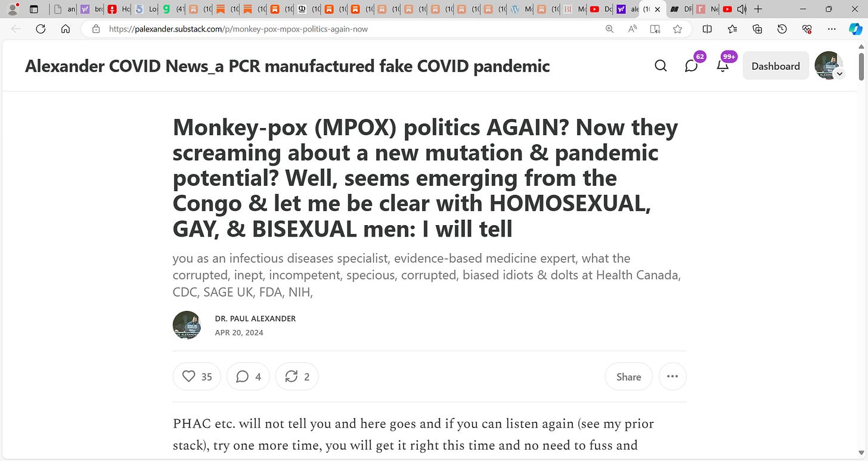Viewport: 868px width, 461px height.
Task: Open browser home page icon
Action: [x=66, y=29]
